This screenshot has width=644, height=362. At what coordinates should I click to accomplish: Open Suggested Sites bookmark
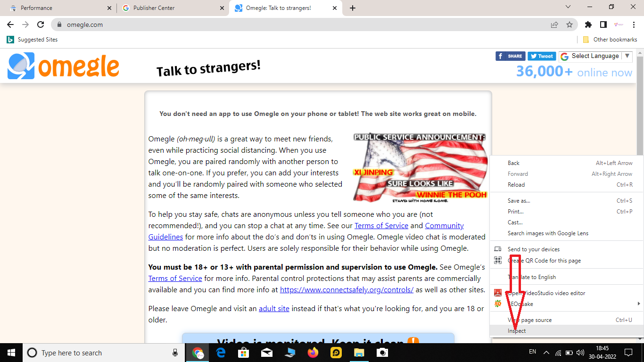pos(32,40)
